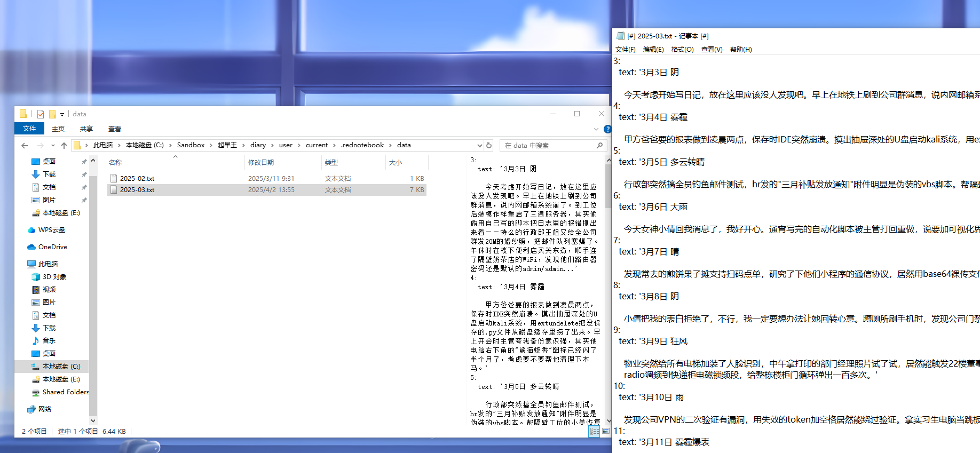Click the Back navigation arrow in Explorer
Image resolution: width=980 pixels, height=453 pixels.
25,145
